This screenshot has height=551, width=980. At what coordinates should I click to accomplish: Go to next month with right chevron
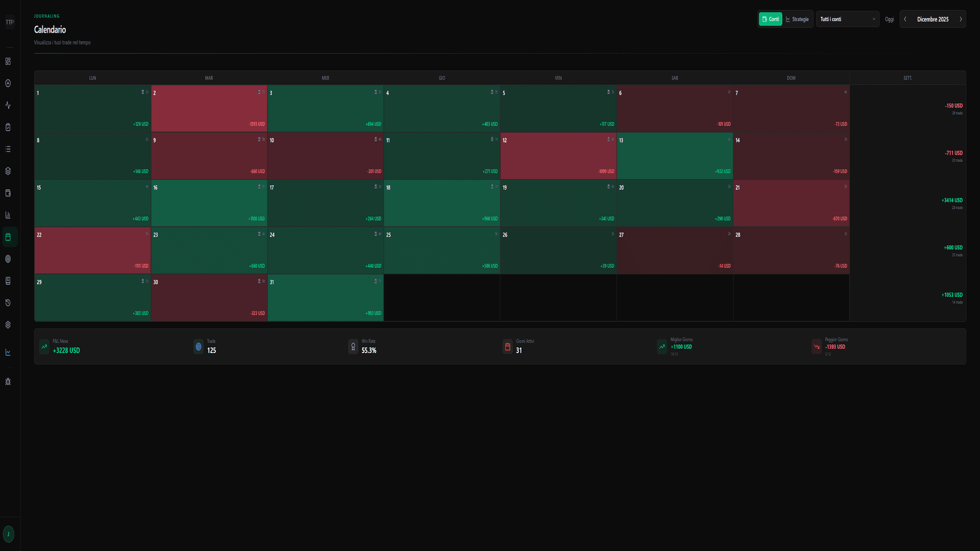coord(961,19)
